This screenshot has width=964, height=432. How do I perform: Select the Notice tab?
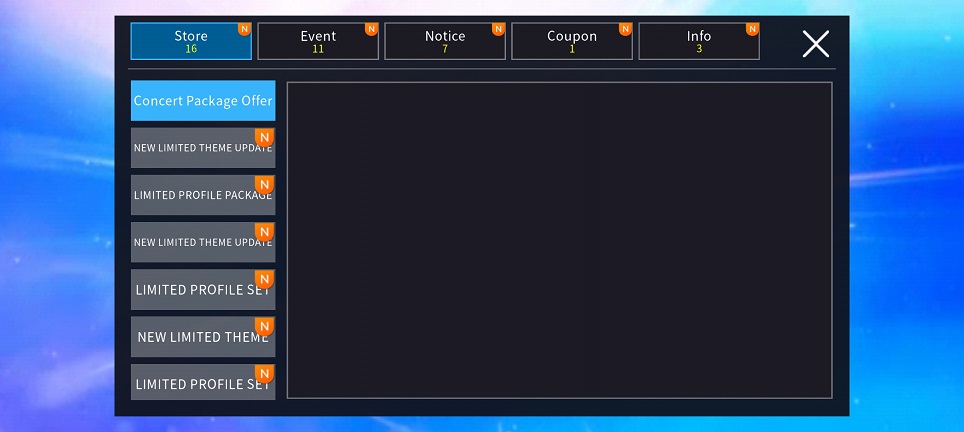point(445,41)
